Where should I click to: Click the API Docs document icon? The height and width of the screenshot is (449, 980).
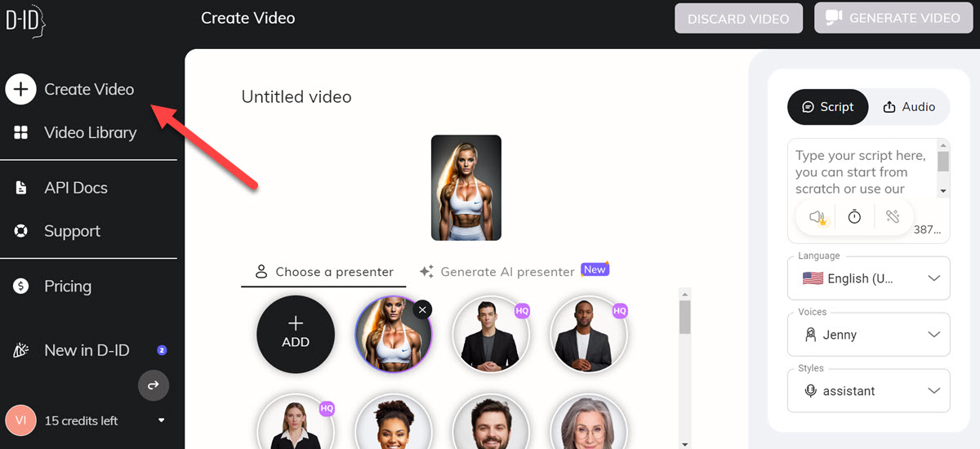[x=21, y=188]
